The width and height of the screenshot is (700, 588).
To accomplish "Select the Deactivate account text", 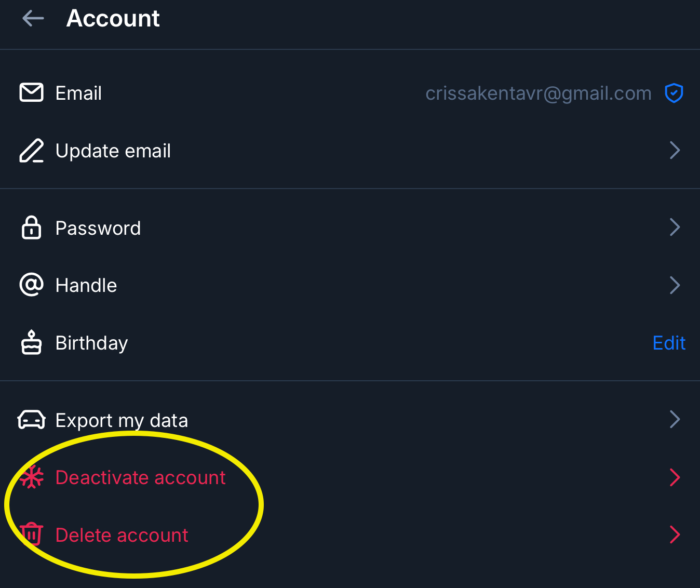I will 140,477.
